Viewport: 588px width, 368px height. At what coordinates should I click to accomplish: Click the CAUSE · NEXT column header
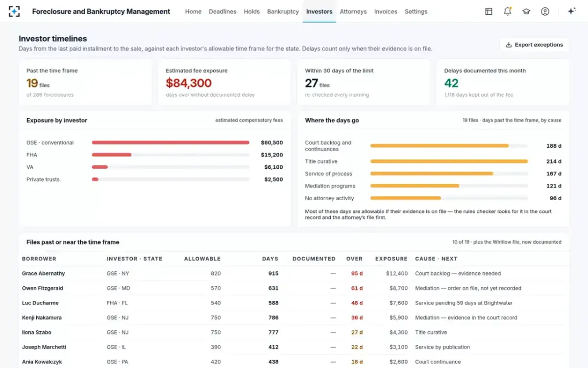436,259
